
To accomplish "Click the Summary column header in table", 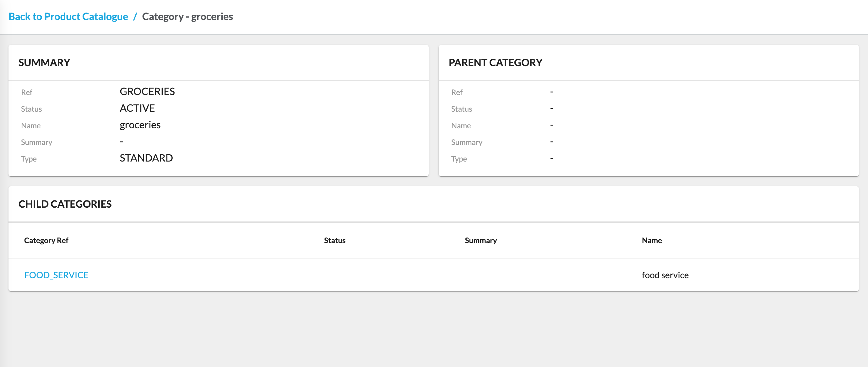I will click(x=480, y=240).
